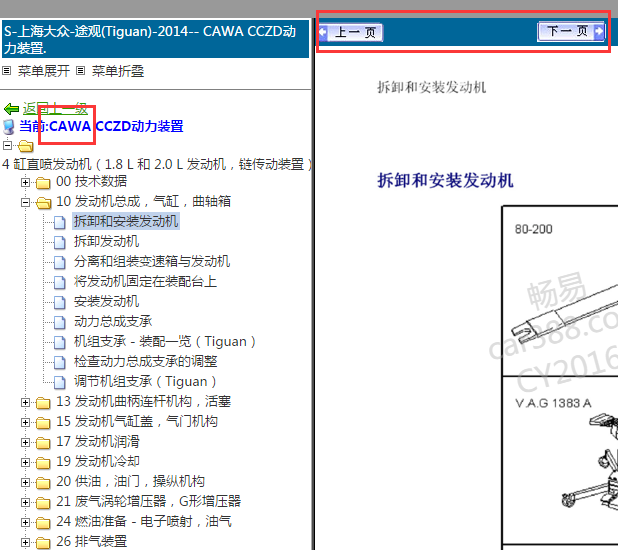Viewport: 618px width, 550px height.
Task: Open 分离和组装变速箱与发动机
Action: click(152, 261)
